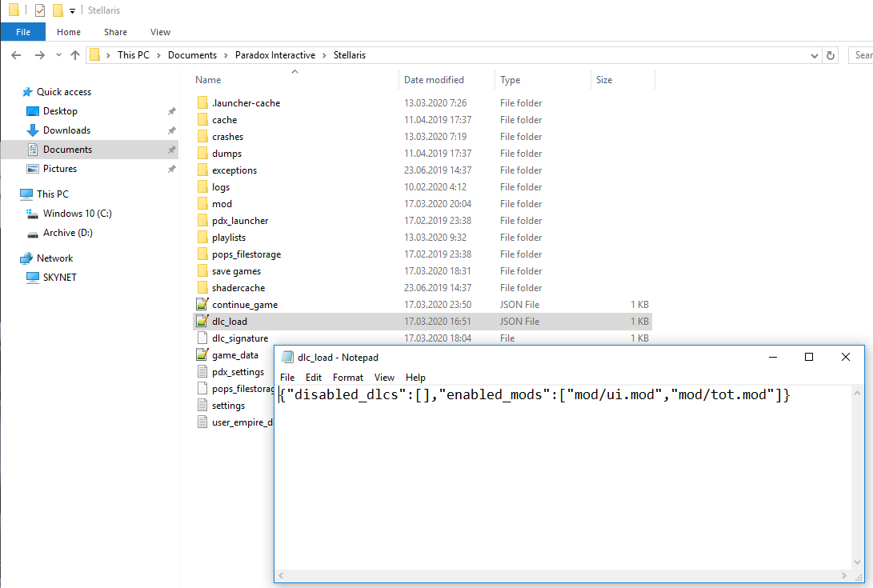Viewport: 873px width, 588px height.
Task: Click the exceptions folder icon
Action: [x=202, y=170]
